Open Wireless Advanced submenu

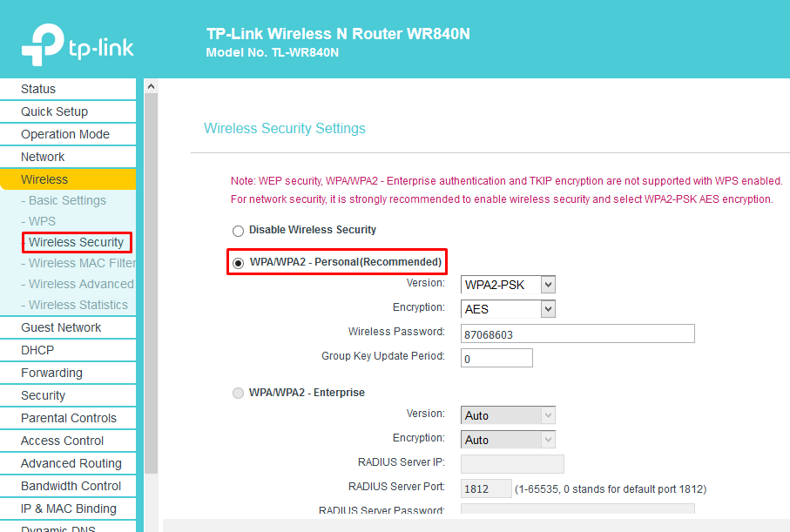pyautogui.click(x=78, y=284)
